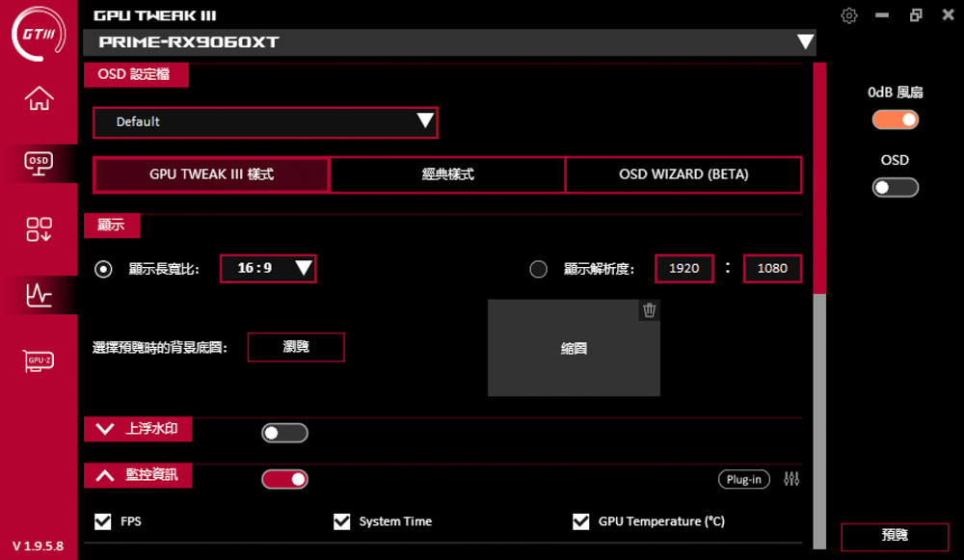Click the Plug-in button
This screenshot has width=964, height=560.
(744, 479)
